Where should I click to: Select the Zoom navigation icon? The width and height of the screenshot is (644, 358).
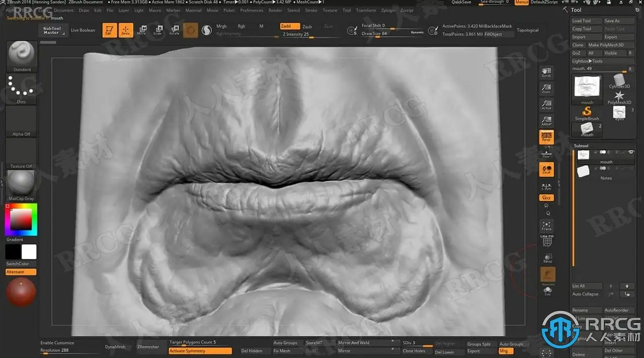(x=546, y=89)
